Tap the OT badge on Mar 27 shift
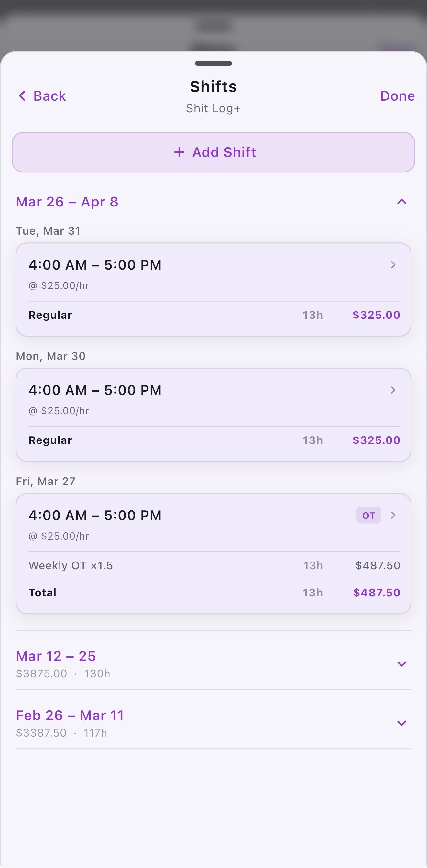This screenshot has width=427, height=868. coord(368,515)
